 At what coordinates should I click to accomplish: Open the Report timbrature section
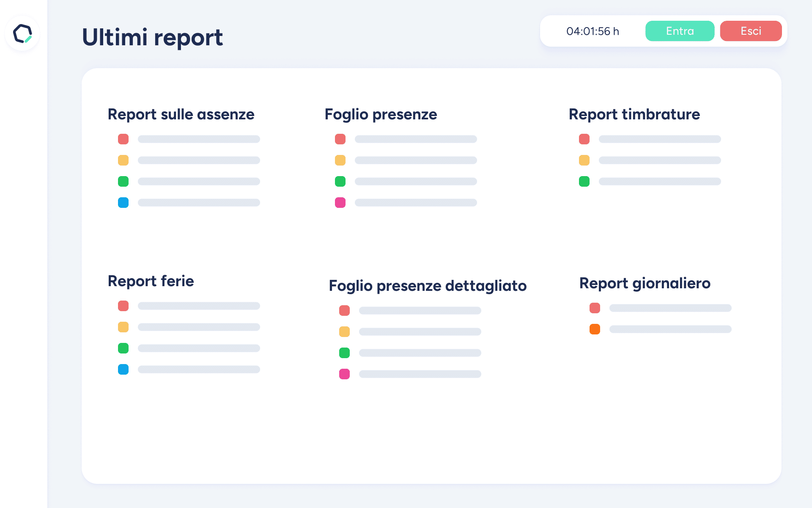634,114
